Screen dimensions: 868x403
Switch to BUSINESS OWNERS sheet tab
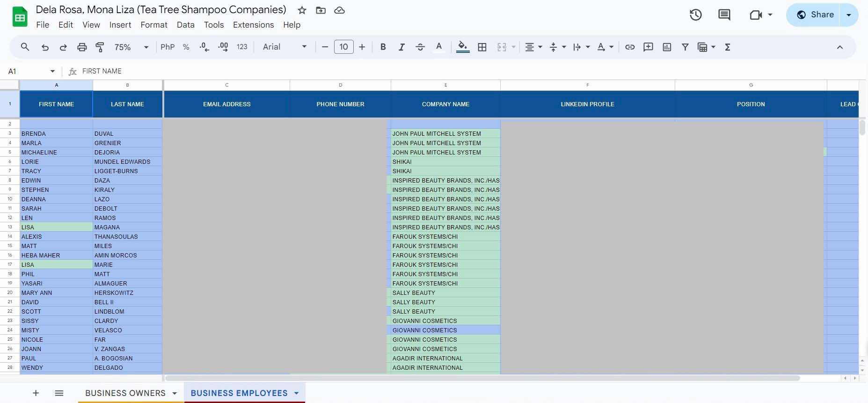click(x=125, y=393)
